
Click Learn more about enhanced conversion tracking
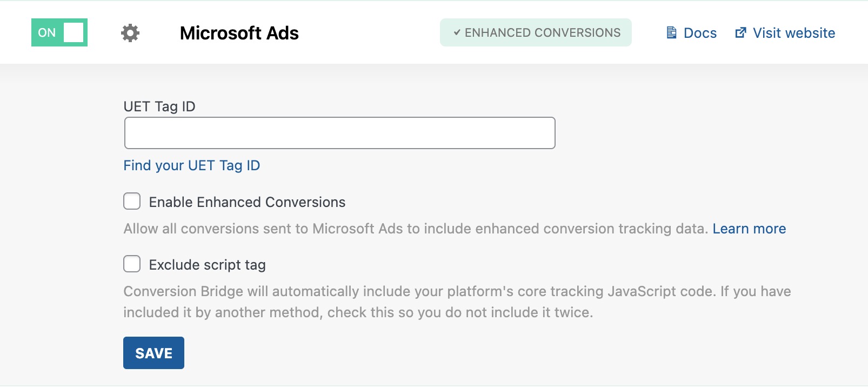[x=749, y=228]
